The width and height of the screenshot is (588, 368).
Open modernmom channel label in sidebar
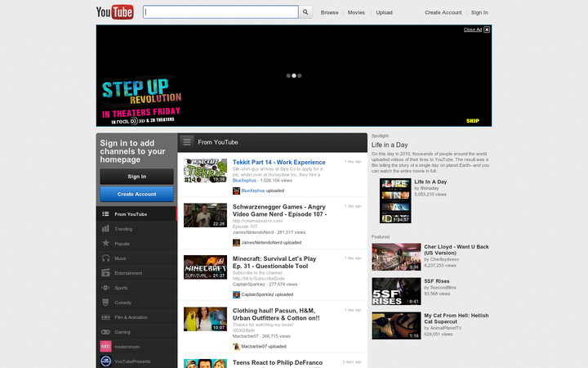click(x=127, y=347)
